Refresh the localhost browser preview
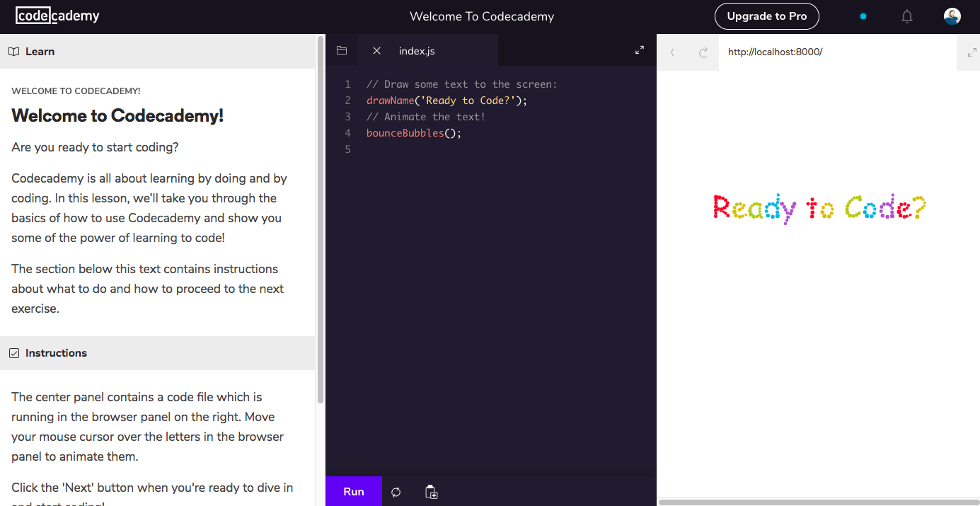980x506 pixels. (x=703, y=52)
